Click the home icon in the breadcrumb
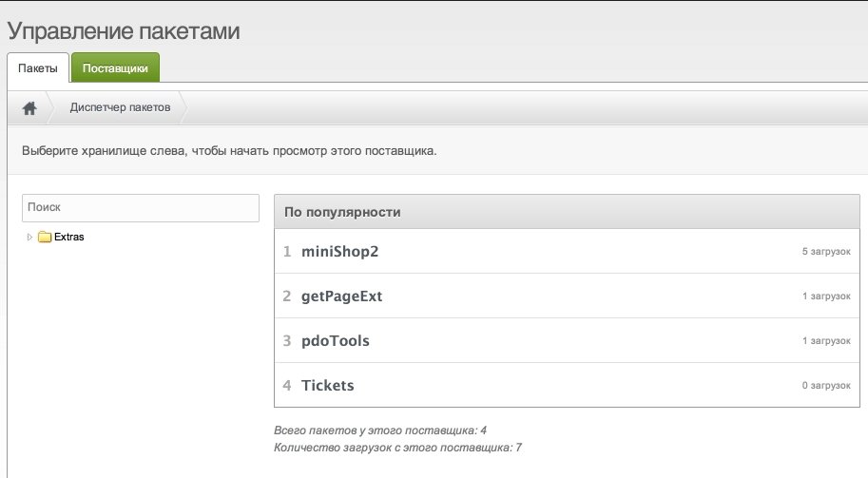868x478 pixels. pos(29,108)
